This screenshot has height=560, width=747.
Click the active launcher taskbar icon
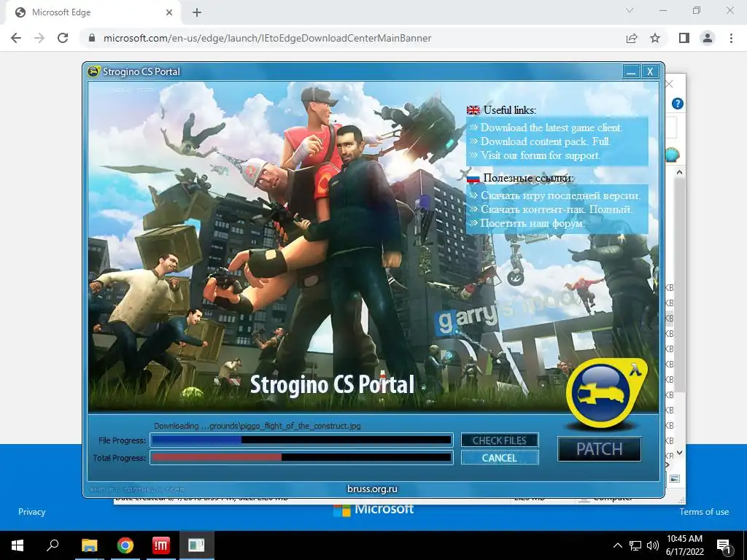(x=196, y=545)
